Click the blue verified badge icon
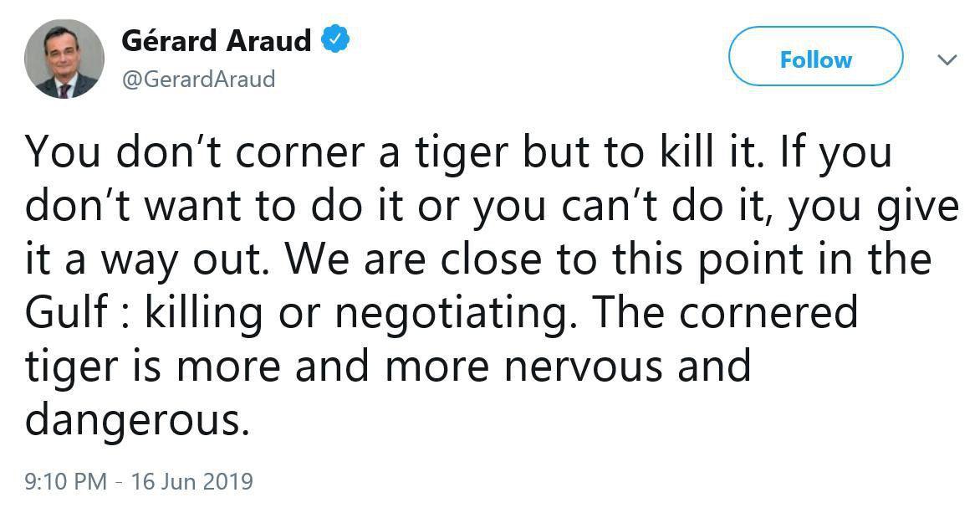This screenshot has height=513, width=980. (335, 41)
